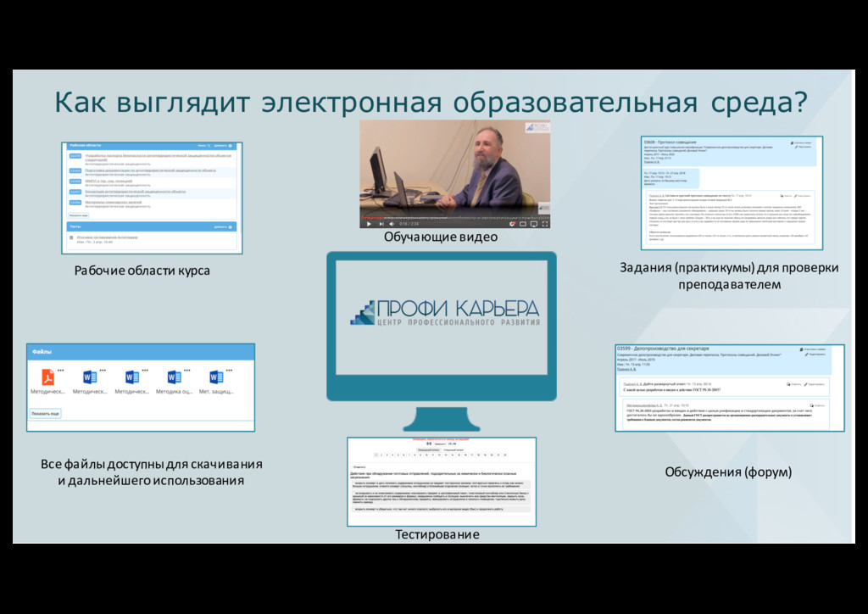Click the training video thumbnail
This screenshot has width=868, height=614.
click(455, 174)
